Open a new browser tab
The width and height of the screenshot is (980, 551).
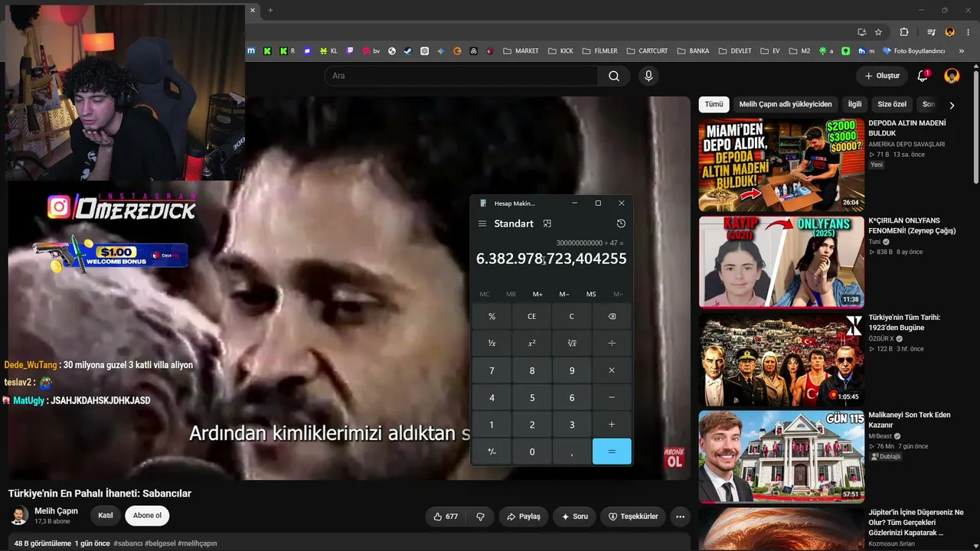[270, 10]
